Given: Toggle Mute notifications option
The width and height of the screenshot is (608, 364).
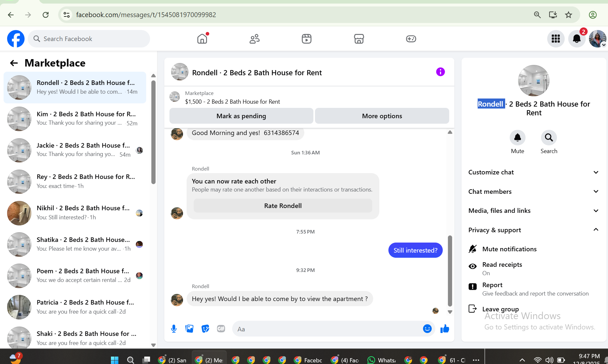Looking at the screenshot, I should tap(534, 249).
